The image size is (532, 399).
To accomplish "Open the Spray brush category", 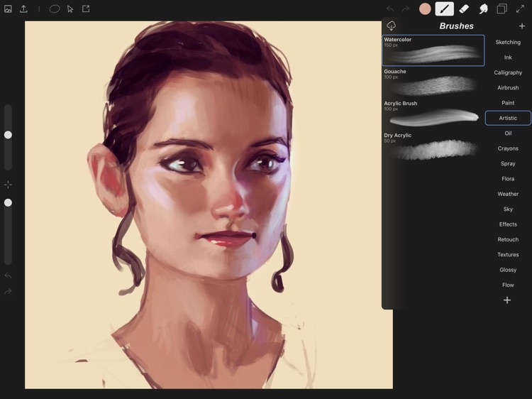I will (x=508, y=164).
